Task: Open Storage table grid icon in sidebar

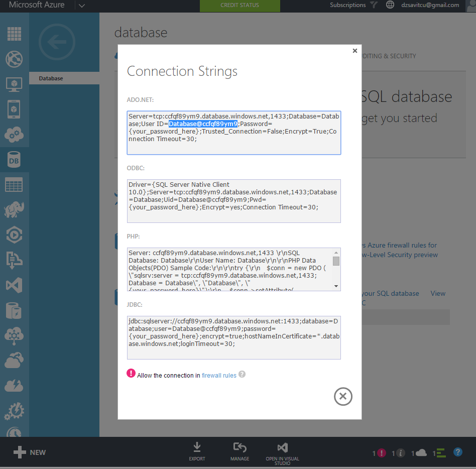Action: [14, 185]
